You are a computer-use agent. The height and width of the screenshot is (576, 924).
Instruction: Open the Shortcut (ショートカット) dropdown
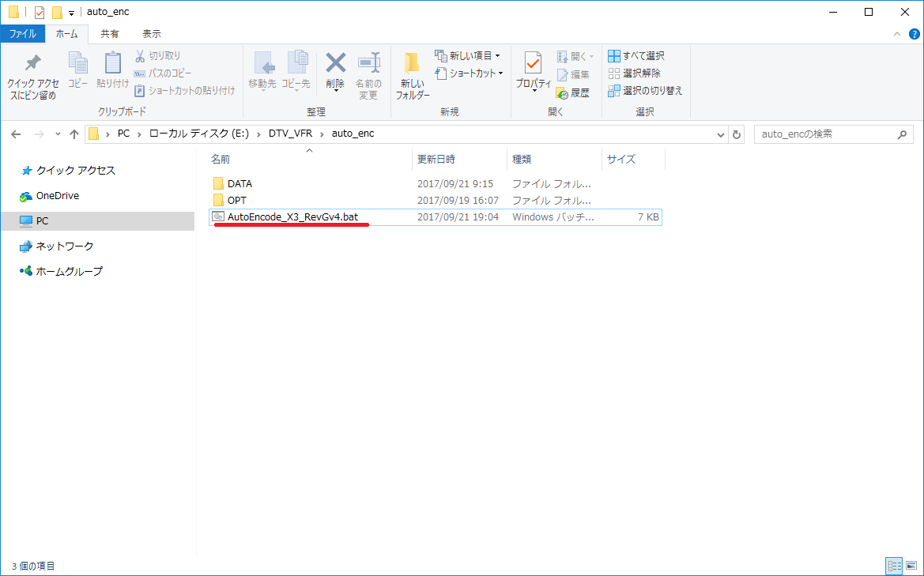(x=469, y=73)
